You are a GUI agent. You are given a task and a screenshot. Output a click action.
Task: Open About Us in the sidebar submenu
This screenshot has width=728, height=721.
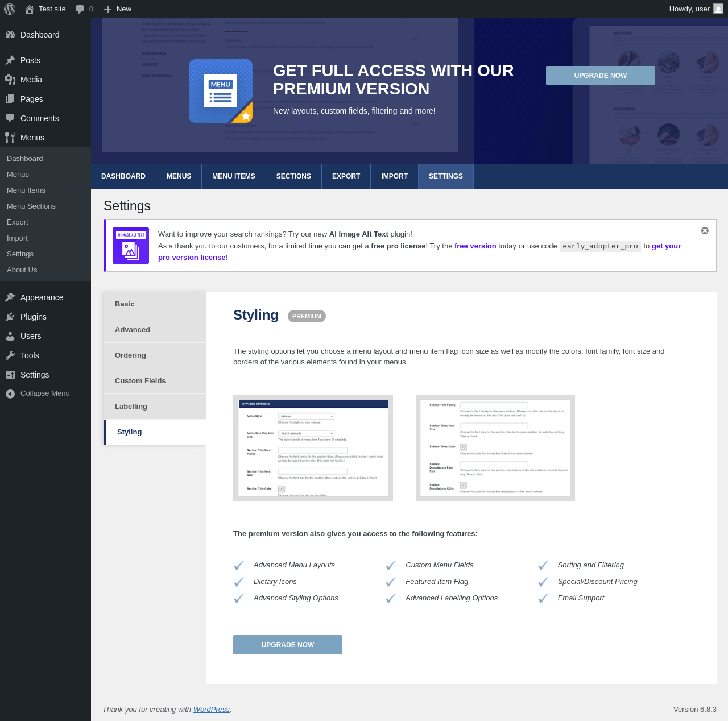click(45, 270)
